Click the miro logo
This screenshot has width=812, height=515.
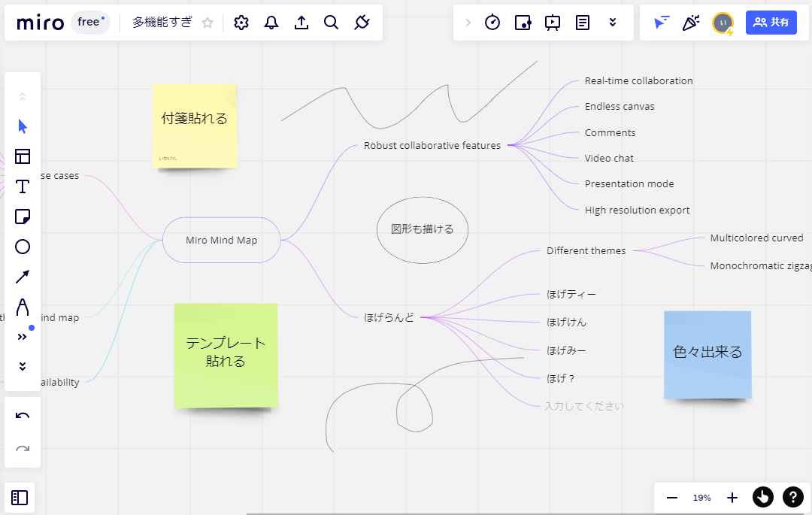(41, 23)
